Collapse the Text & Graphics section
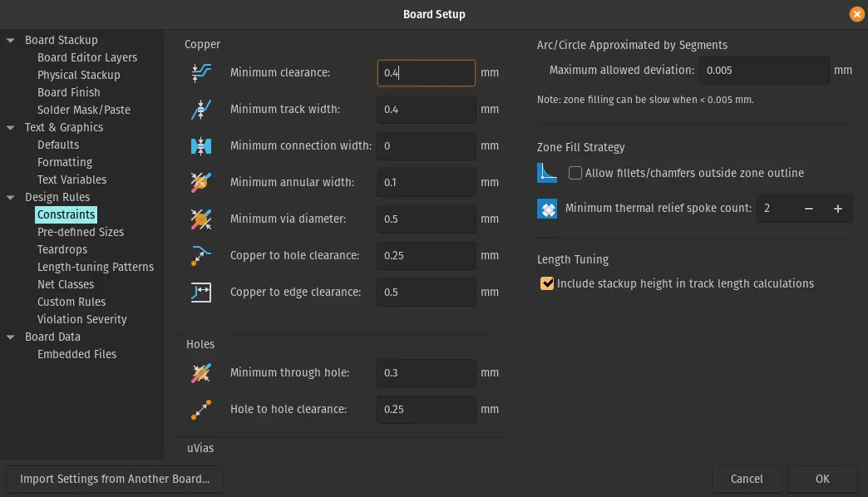This screenshot has width=868, height=497. point(11,127)
